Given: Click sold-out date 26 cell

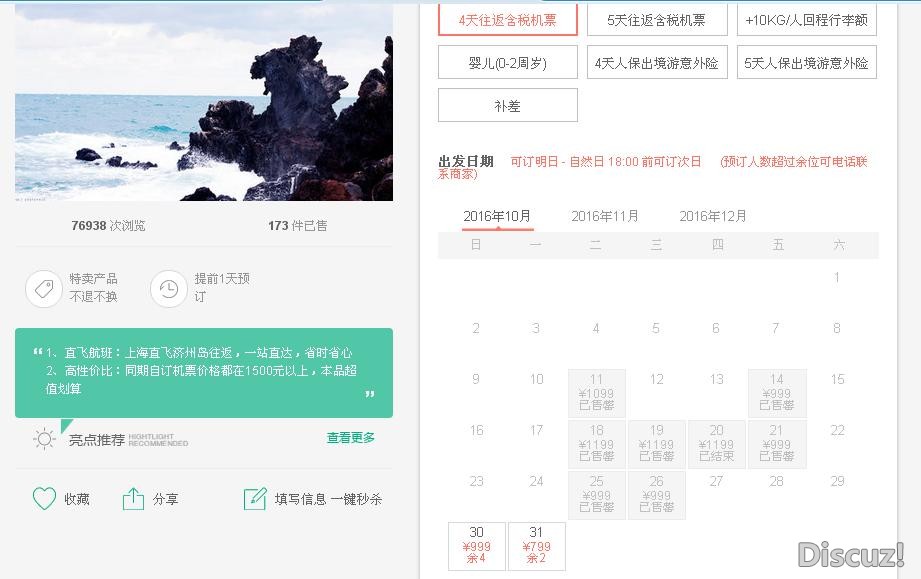Looking at the screenshot, I should click(657, 494).
